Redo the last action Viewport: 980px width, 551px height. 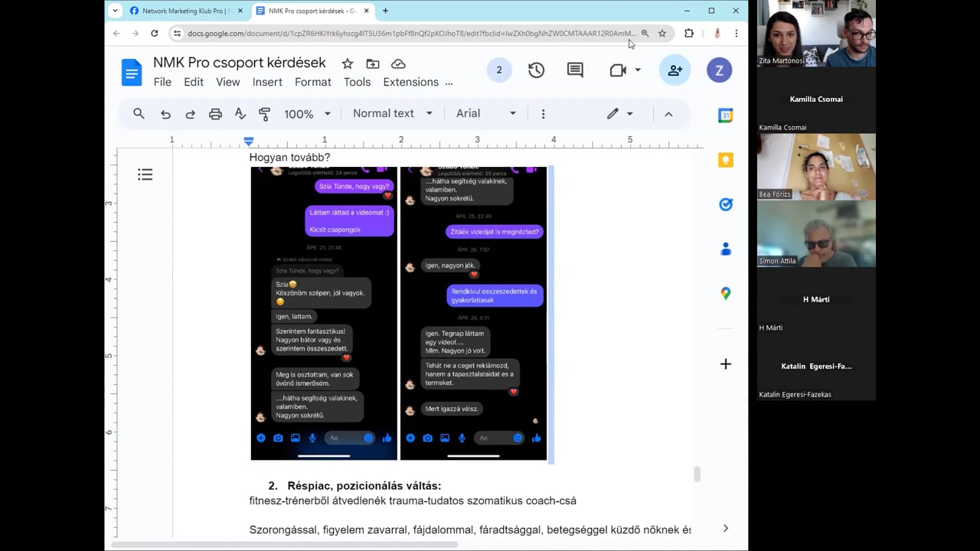tap(190, 114)
